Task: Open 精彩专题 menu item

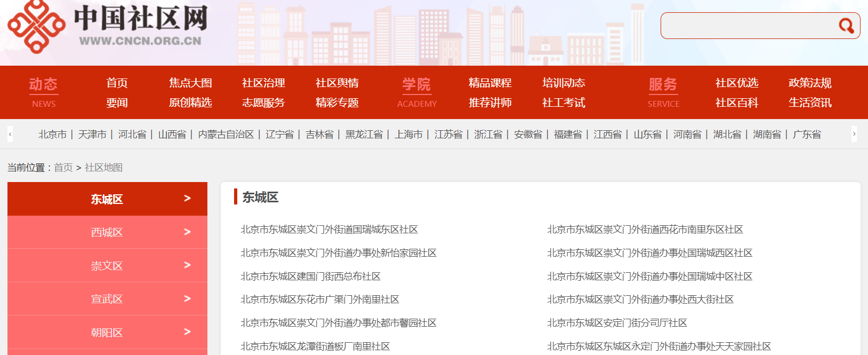Action: 337,102
